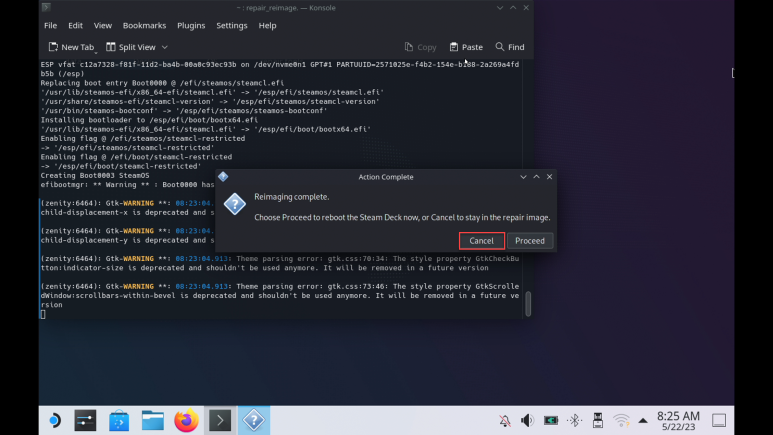Expand hidden system tray icons arrow
Screen dimensions: 773x435
(x=643, y=421)
